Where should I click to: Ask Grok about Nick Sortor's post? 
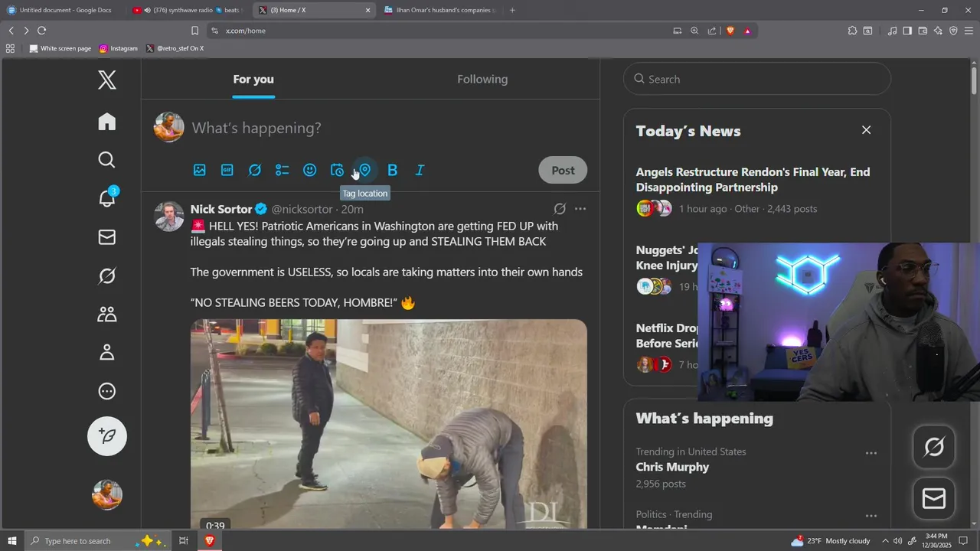560,209
